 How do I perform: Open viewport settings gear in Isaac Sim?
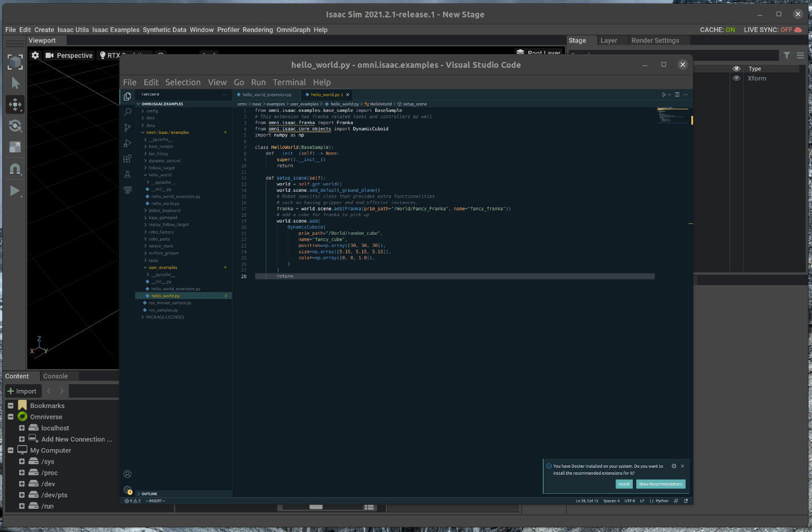(x=35, y=55)
